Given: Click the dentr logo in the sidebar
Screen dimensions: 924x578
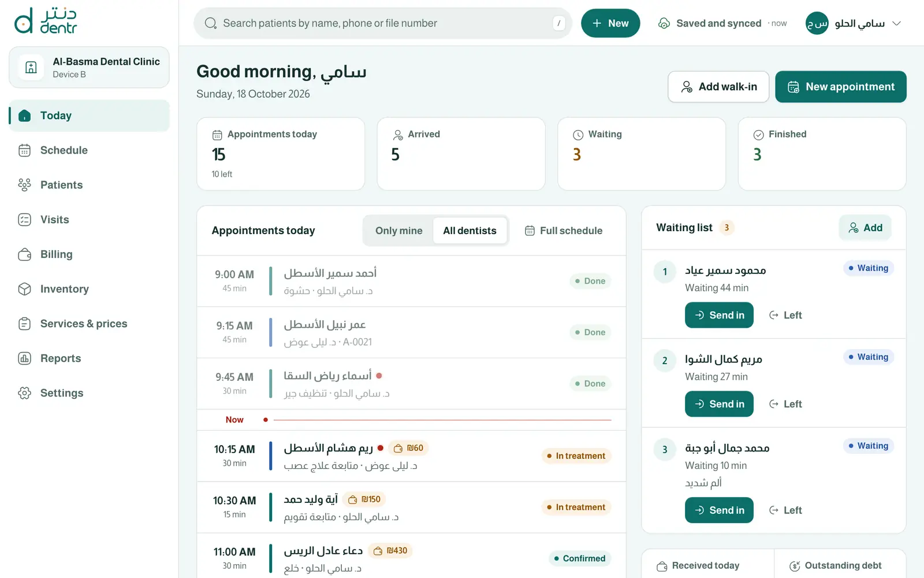Looking at the screenshot, I should (46, 21).
